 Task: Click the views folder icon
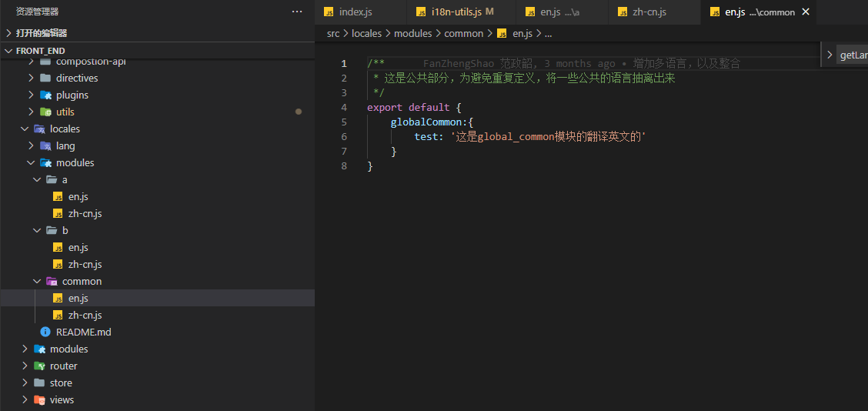pos(39,399)
